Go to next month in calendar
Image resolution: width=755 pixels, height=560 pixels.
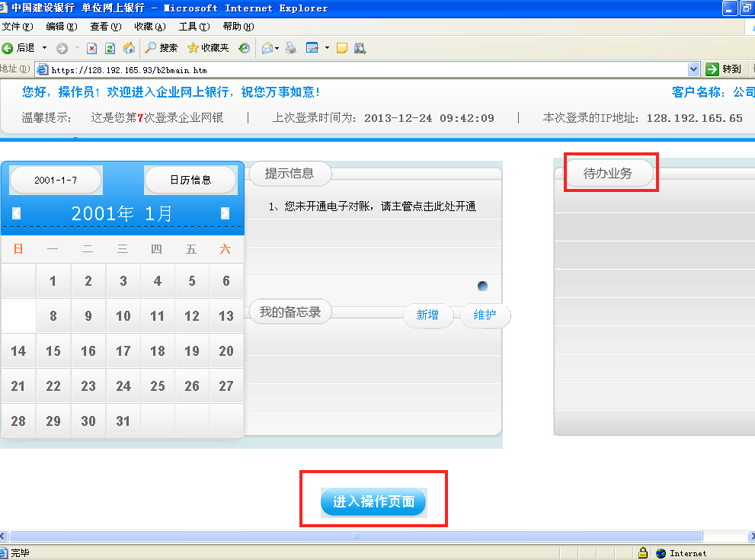[225, 213]
